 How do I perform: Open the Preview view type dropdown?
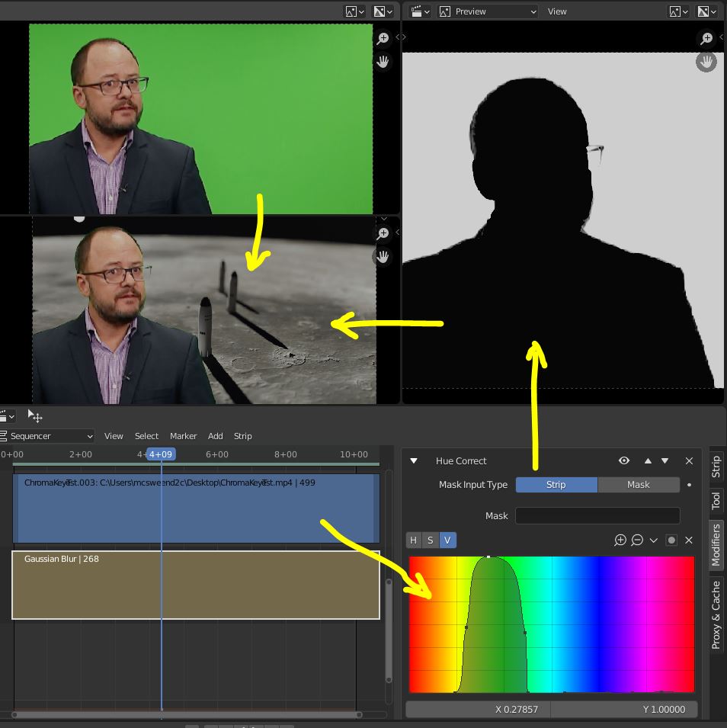point(488,11)
